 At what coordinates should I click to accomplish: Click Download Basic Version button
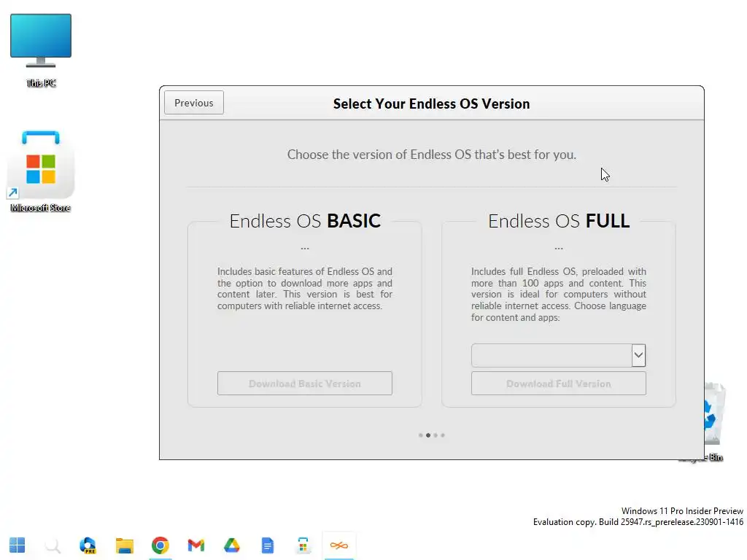[x=305, y=384]
